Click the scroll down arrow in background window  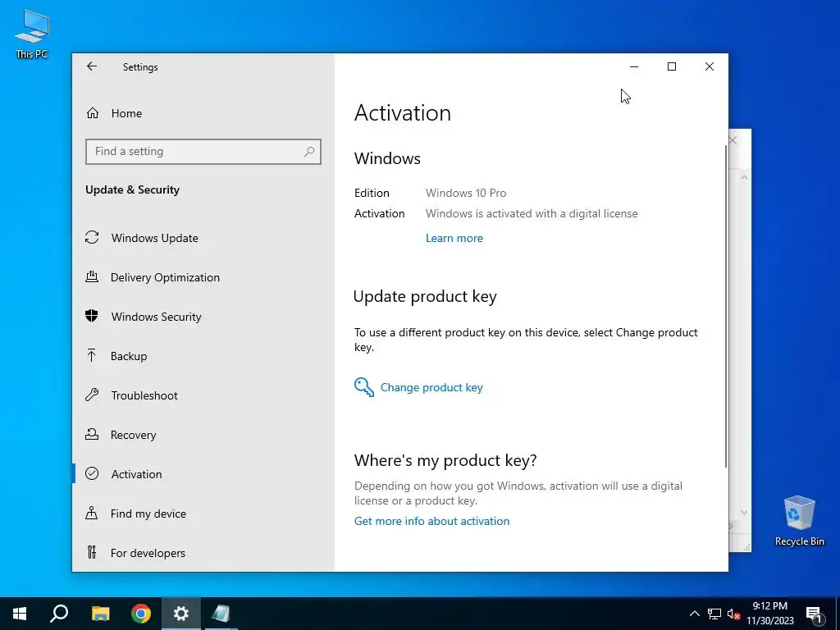tap(744, 513)
